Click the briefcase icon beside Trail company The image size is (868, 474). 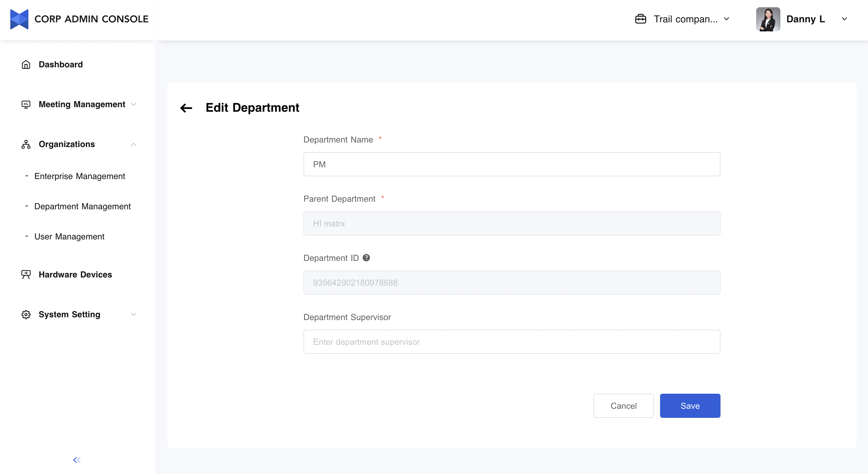pyautogui.click(x=640, y=19)
